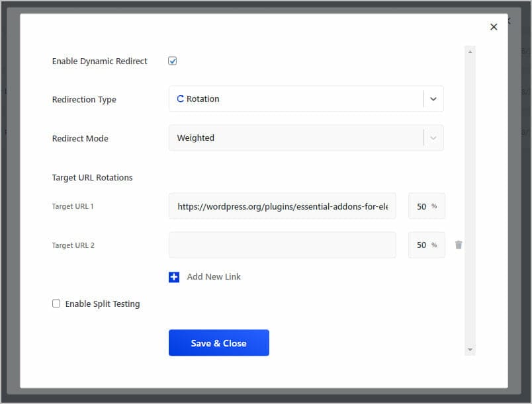Image resolution: width=532 pixels, height=404 pixels.
Task: Uncheck Enable Dynamic Redirect checkbox
Action: point(172,61)
